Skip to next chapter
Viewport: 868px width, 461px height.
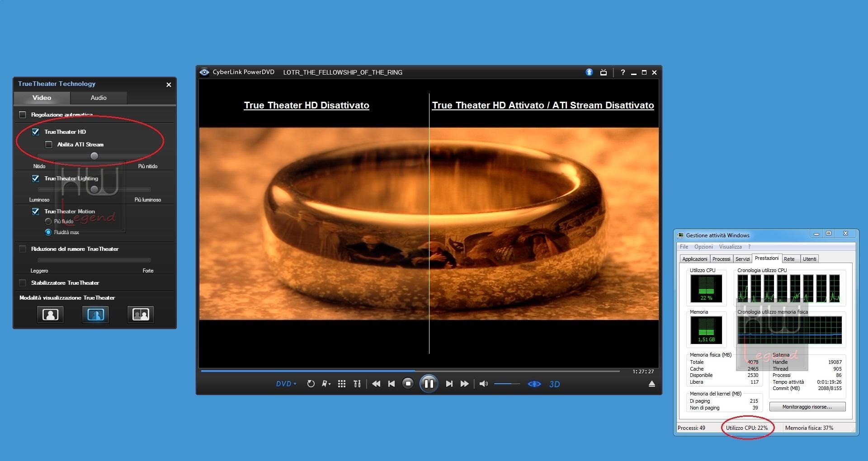pyautogui.click(x=449, y=384)
